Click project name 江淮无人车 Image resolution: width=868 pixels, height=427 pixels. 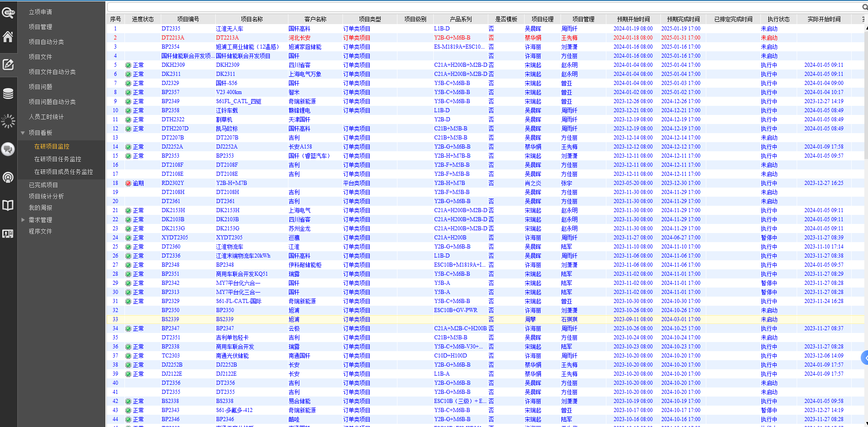[x=229, y=29]
